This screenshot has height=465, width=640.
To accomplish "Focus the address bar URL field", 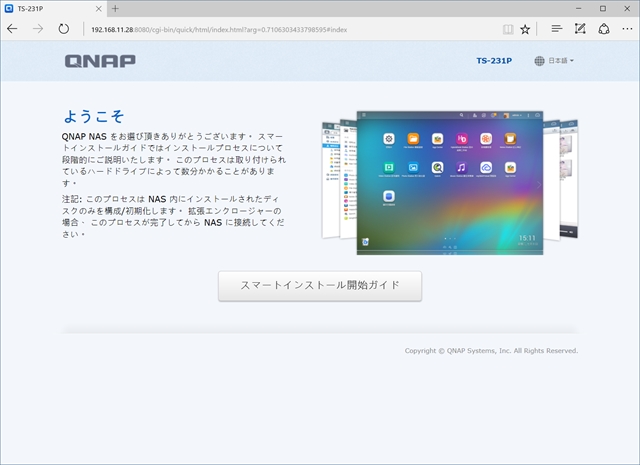I will (290, 29).
